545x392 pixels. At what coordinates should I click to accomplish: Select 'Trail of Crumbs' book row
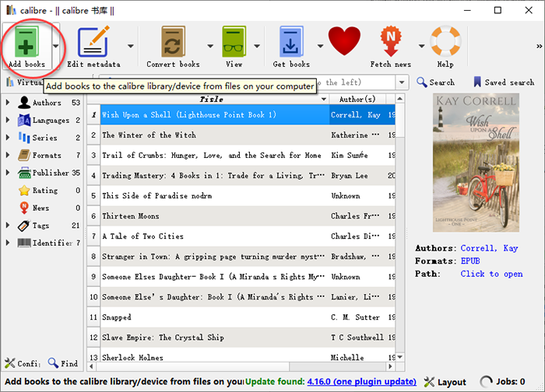click(241, 156)
